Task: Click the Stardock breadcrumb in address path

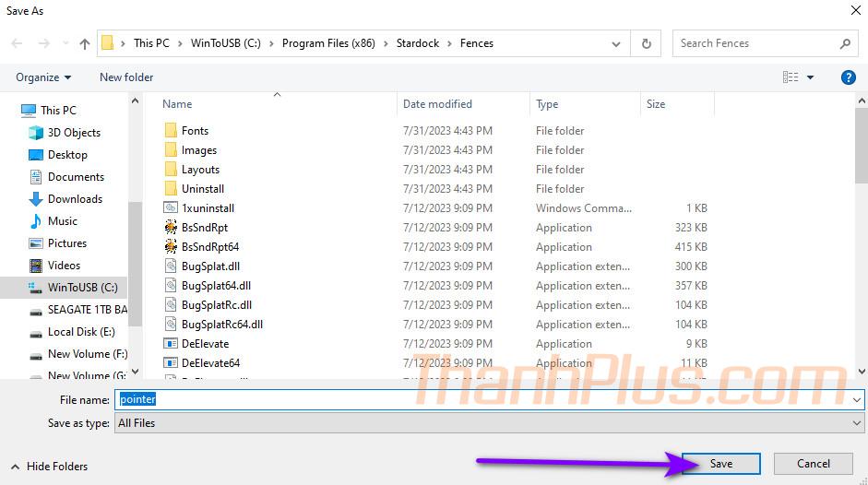Action: coord(417,43)
